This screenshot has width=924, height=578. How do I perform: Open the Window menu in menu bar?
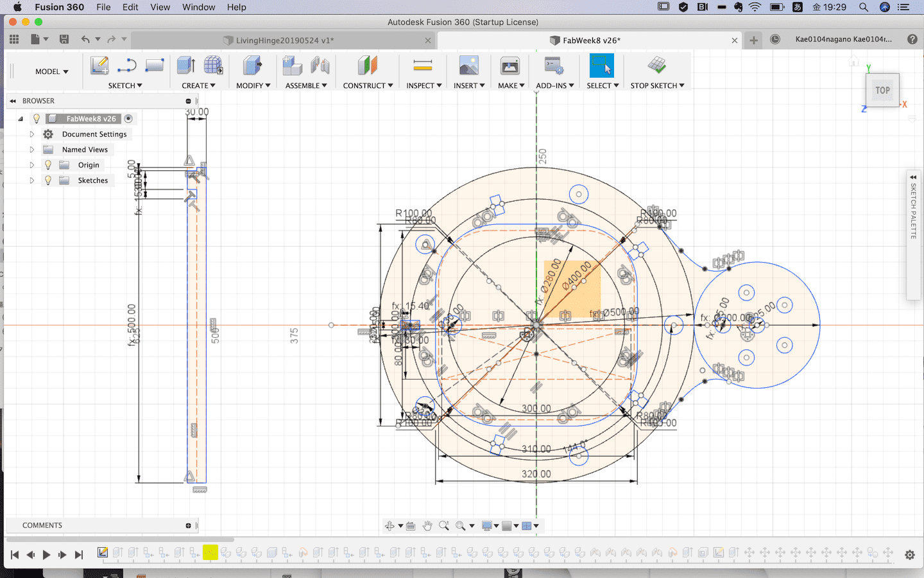click(198, 7)
